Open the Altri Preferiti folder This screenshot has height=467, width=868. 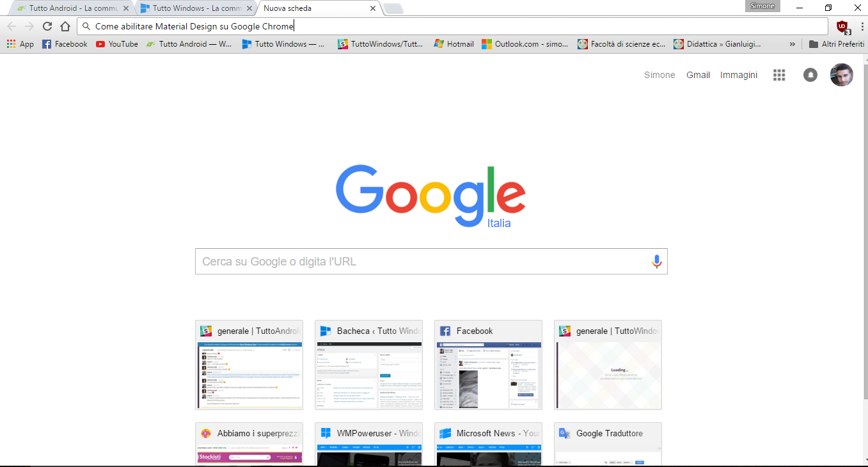pos(837,44)
